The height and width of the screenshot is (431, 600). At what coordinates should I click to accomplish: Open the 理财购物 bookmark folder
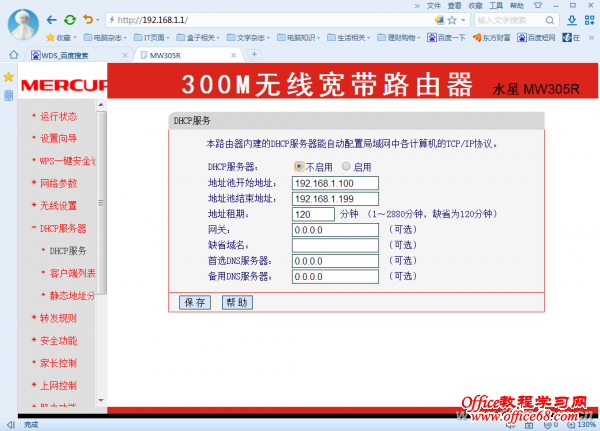pyautogui.click(x=399, y=38)
